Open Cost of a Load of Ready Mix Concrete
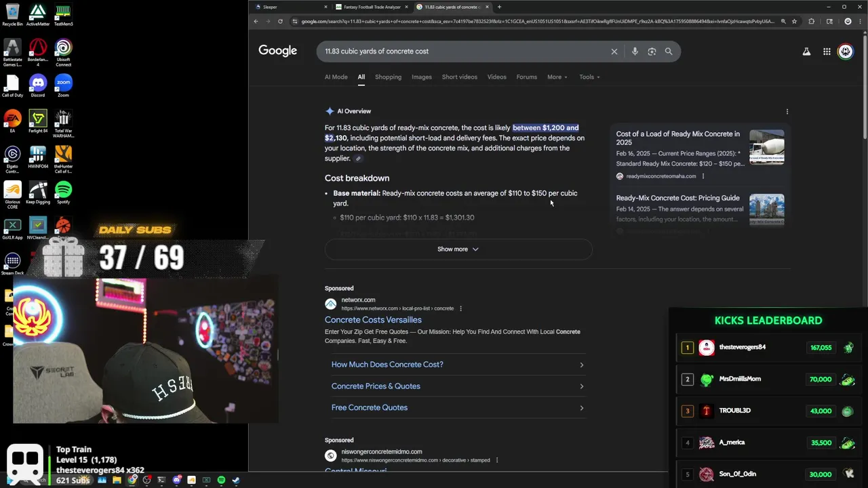This screenshot has height=488, width=868. point(678,138)
